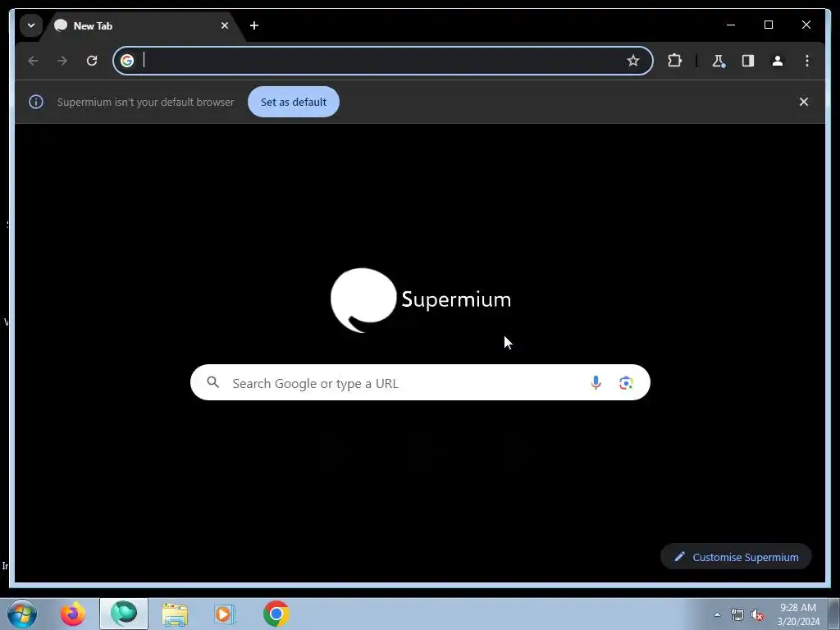The image size is (840, 630).
Task: Open the network tray icon
Action: pos(737,614)
